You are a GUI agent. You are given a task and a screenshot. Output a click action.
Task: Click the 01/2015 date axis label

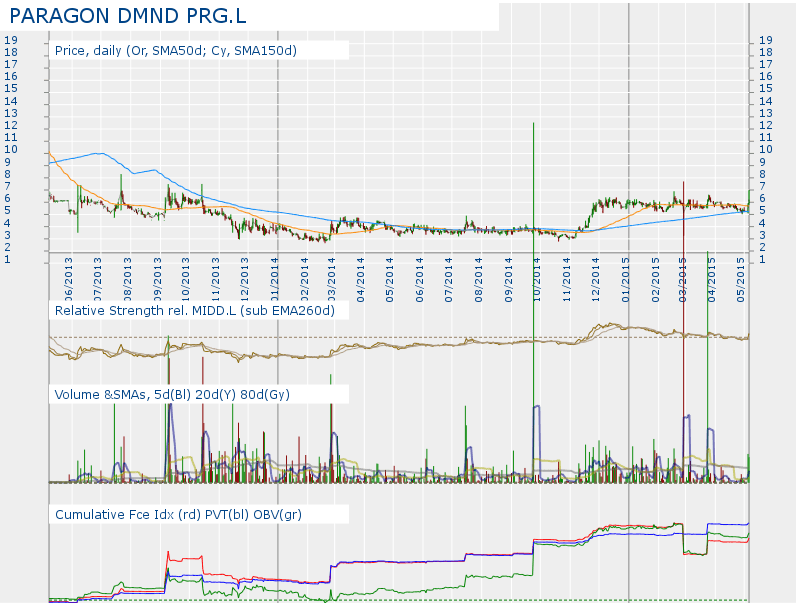[x=625, y=280]
